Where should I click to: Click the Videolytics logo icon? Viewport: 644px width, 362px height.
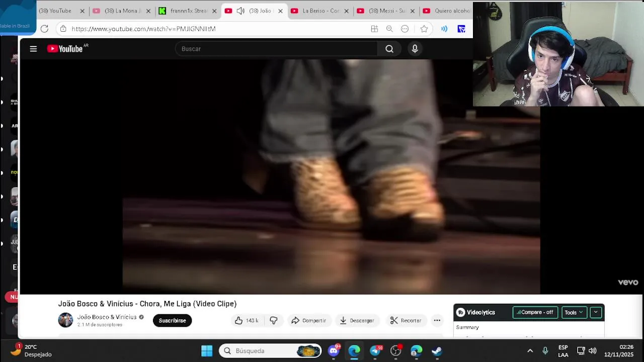(x=460, y=312)
